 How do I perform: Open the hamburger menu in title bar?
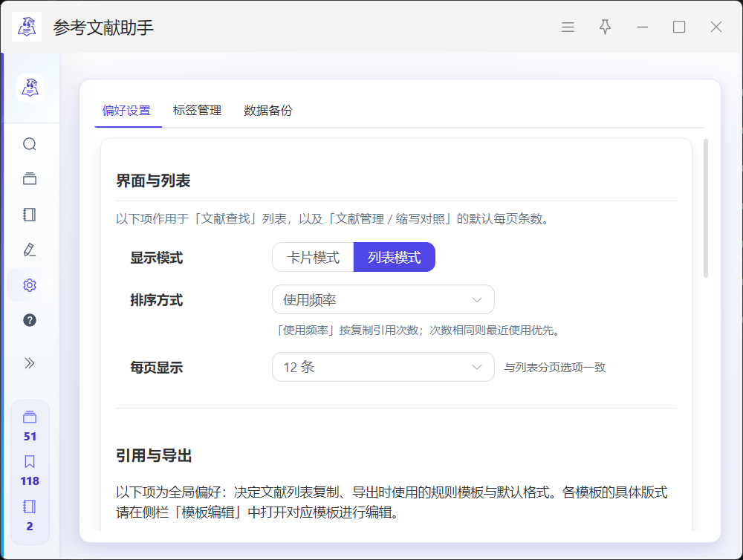[568, 27]
